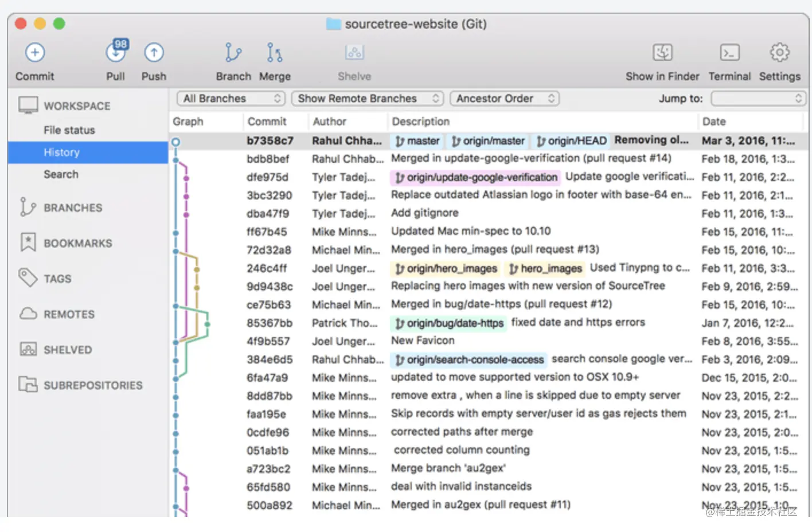Click the Author column header
The height and width of the screenshot is (532, 812).
point(330,122)
